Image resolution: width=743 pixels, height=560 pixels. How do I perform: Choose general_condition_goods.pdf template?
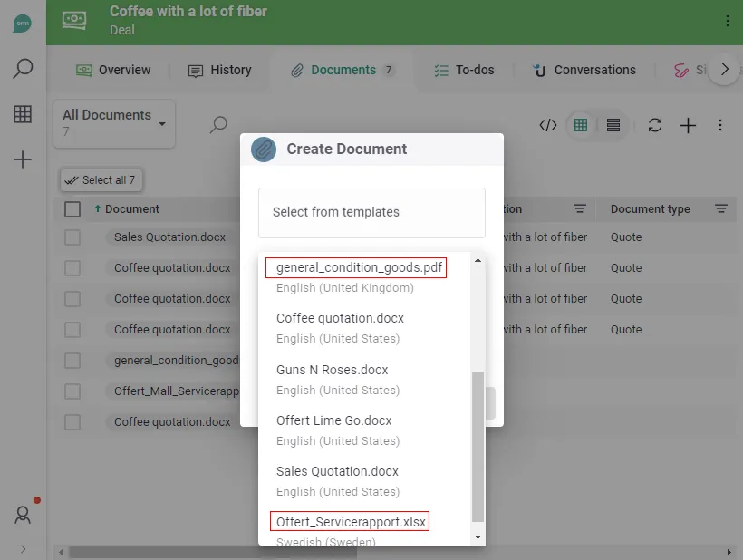[x=359, y=267]
